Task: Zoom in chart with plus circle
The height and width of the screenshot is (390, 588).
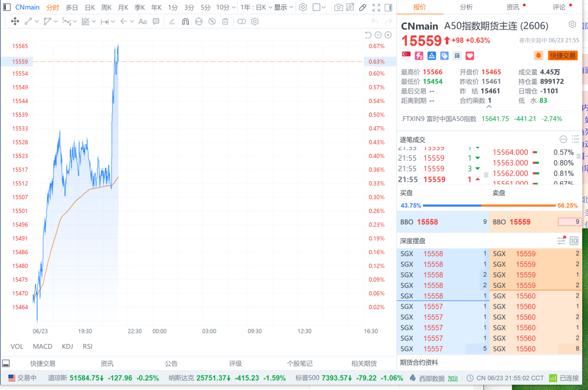Action: [x=388, y=35]
